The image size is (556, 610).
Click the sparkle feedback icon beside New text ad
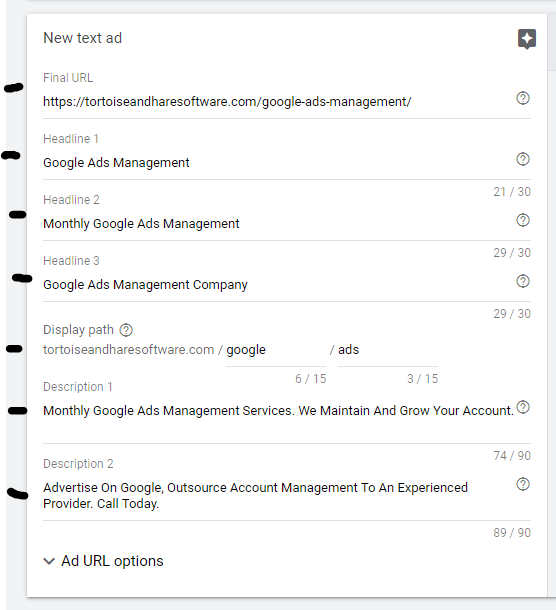[x=527, y=39]
